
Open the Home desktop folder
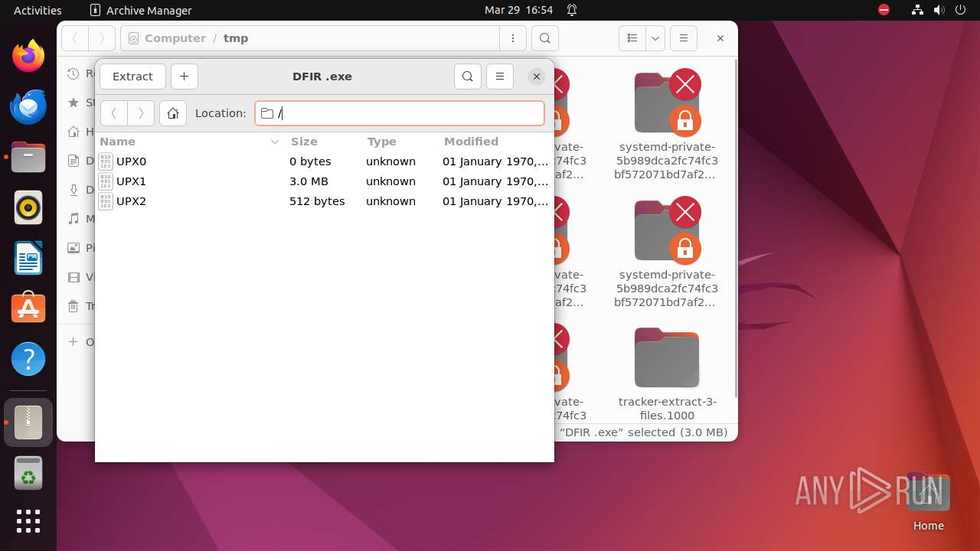pos(928,503)
